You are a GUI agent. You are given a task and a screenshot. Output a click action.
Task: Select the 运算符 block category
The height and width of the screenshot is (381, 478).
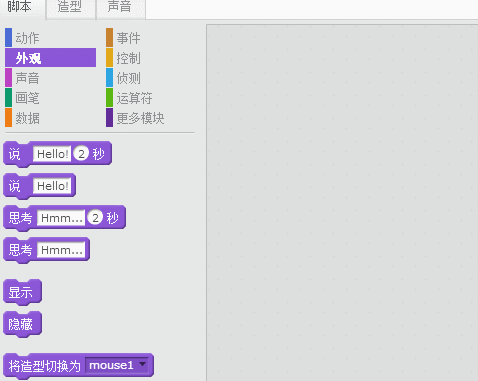(130, 98)
